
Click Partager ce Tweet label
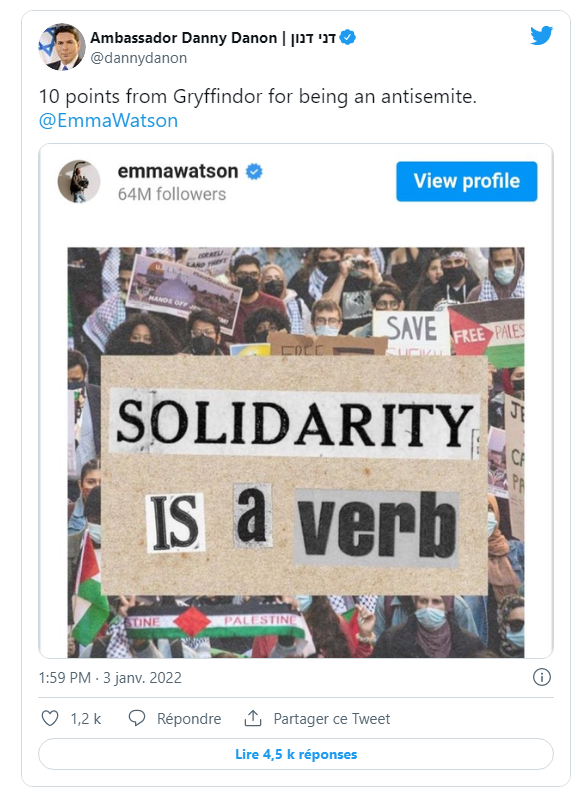tap(332, 718)
